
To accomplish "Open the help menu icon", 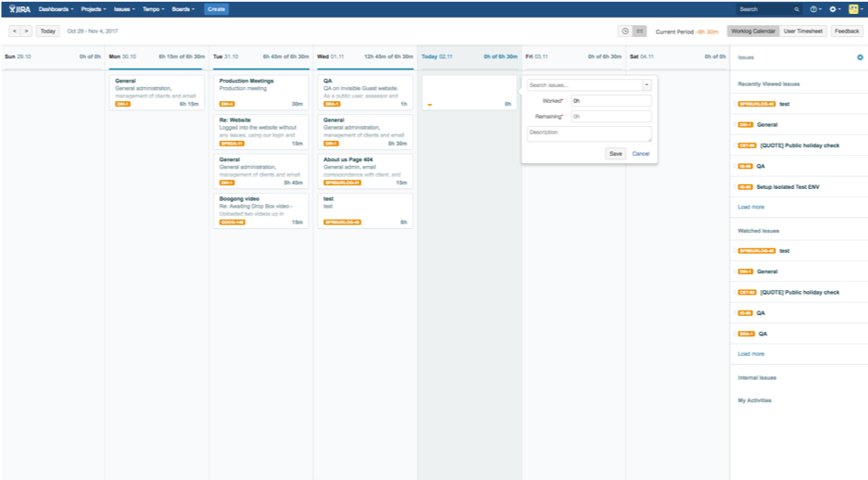I will point(814,8).
